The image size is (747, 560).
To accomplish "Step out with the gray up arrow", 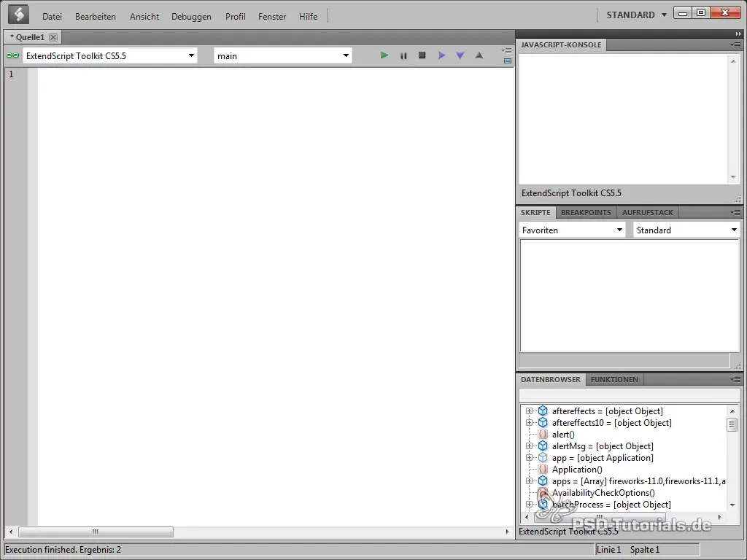I will [x=479, y=55].
